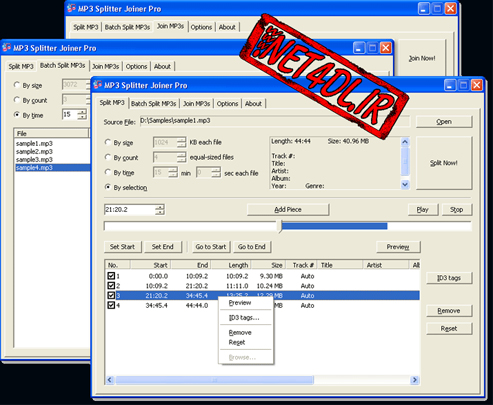Screen dimensions: 493x405
Task: Open About tab in rearmost window
Action: point(227,27)
